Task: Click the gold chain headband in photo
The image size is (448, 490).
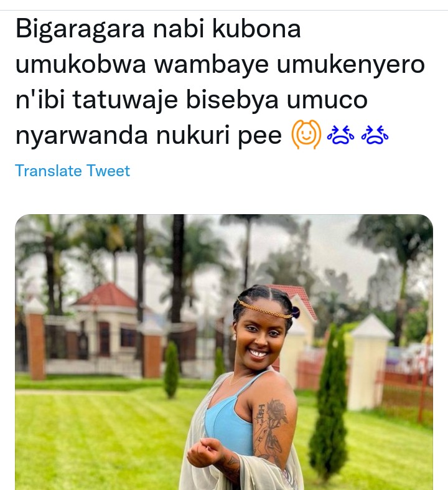Action: [x=264, y=309]
